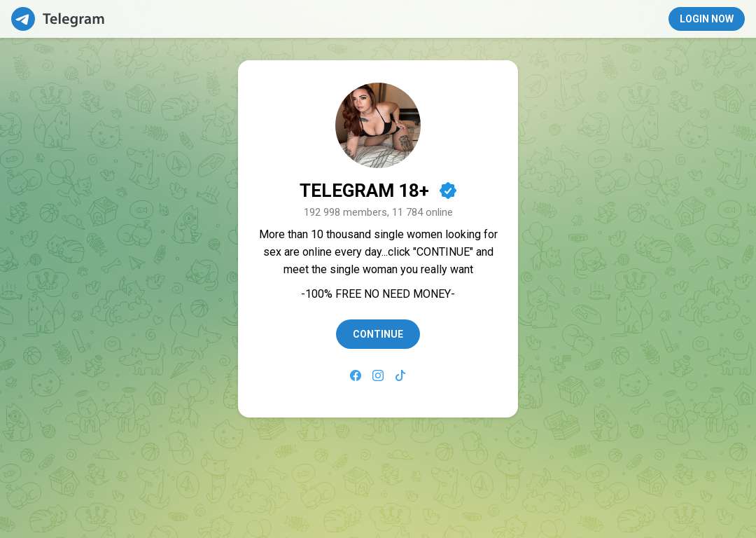Screen dimensions: 756x538
Task: Click the 192 998 members count text
Action: [x=346, y=212]
